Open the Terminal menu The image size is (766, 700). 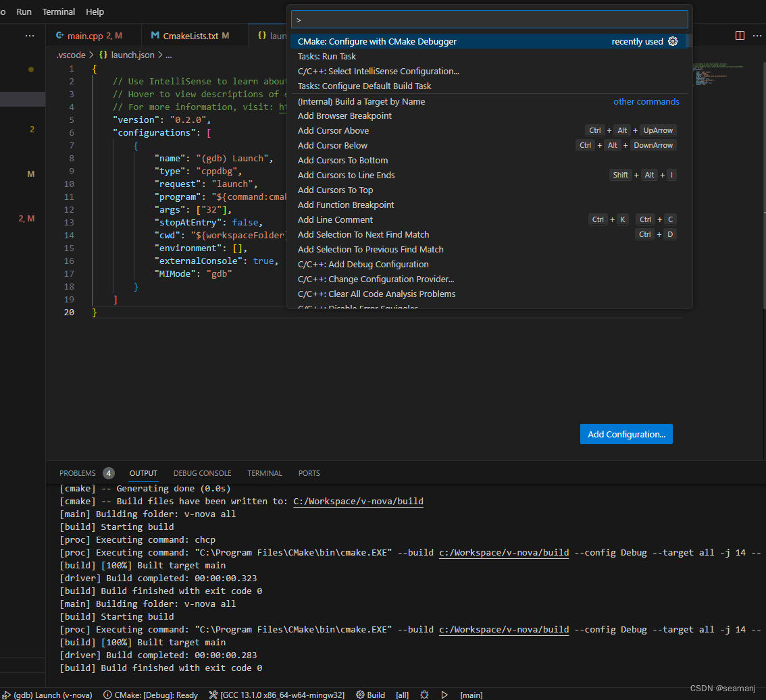point(58,11)
